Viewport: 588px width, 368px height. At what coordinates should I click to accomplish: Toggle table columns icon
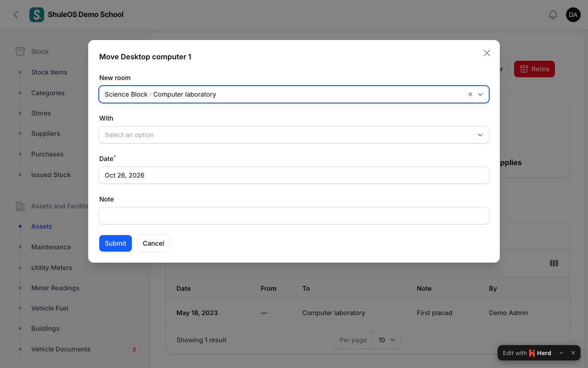(x=554, y=263)
